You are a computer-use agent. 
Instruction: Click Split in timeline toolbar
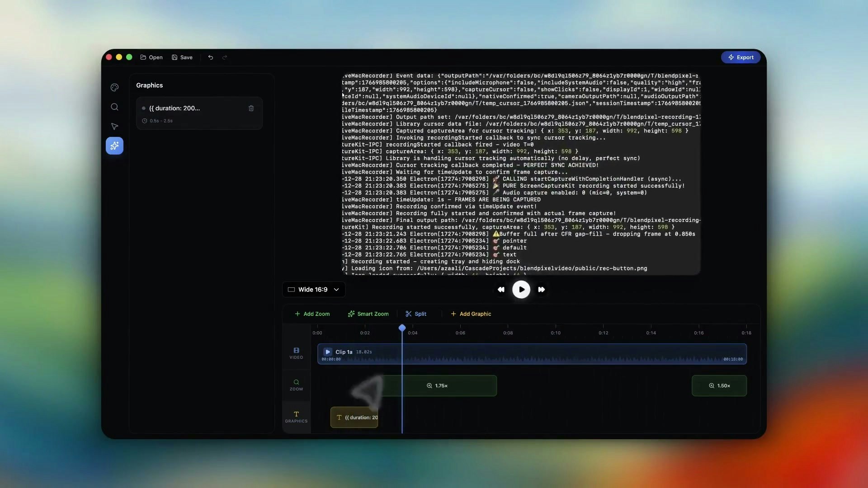(416, 314)
